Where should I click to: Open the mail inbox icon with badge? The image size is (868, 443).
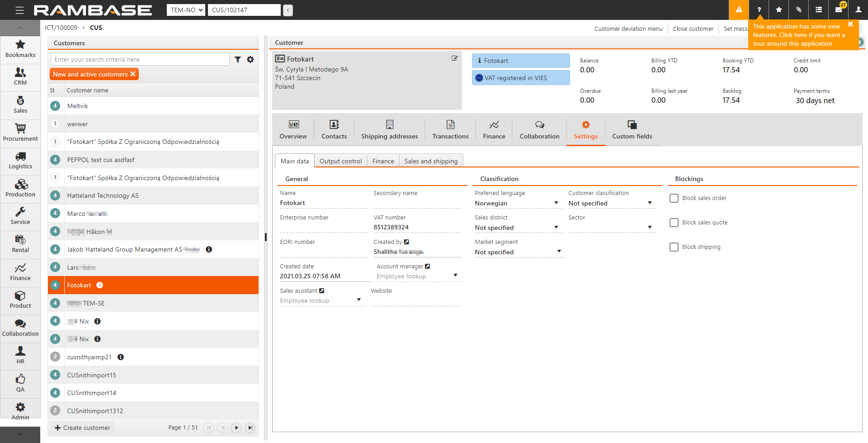point(839,10)
